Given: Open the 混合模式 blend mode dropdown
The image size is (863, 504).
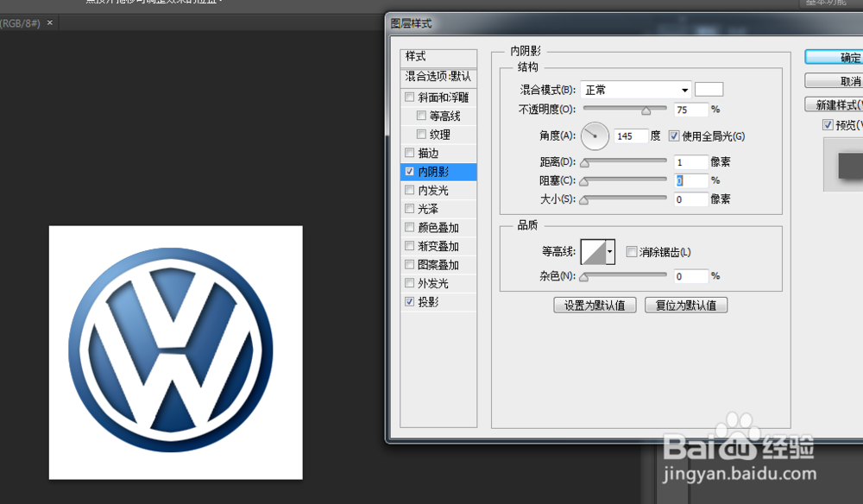Looking at the screenshot, I should coord(636,90).
